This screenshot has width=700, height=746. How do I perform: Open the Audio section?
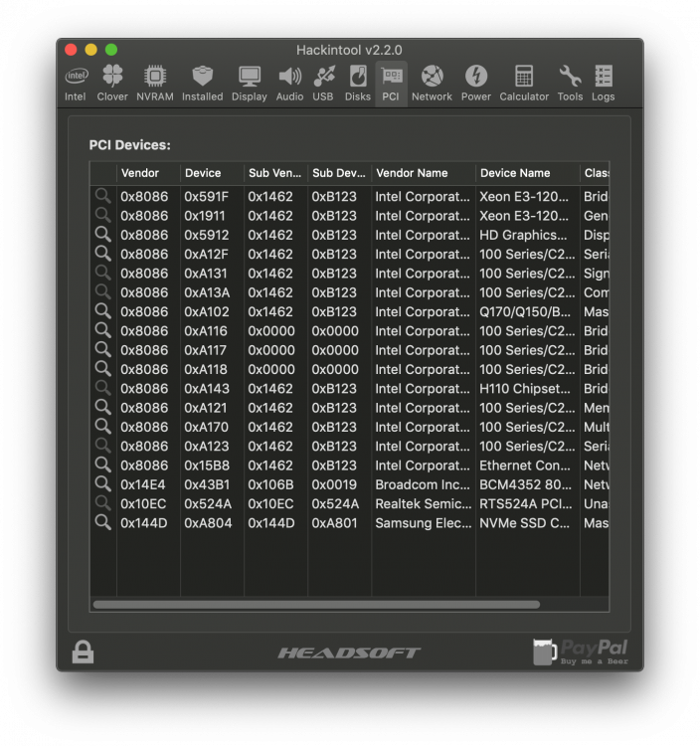pyautogui.click(x=289, y=84)
